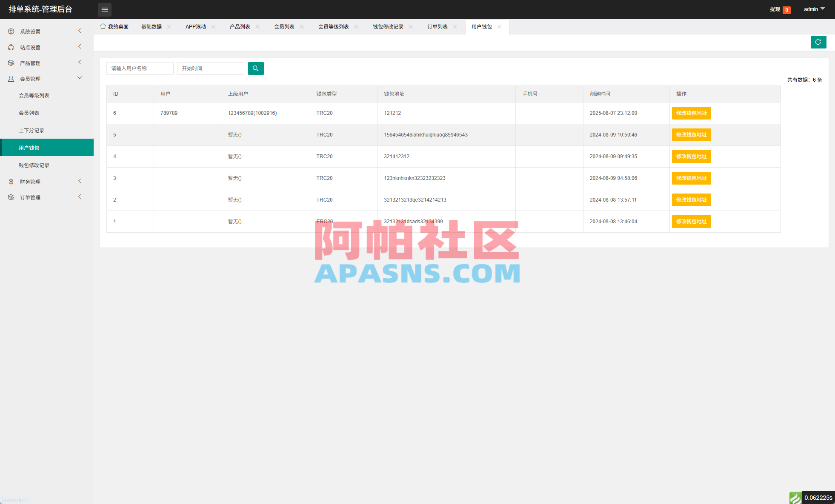The width and height of the screenshot is (835, 504).
Task: Run a search with the magnifier icon
Action: tap(256, 68)
